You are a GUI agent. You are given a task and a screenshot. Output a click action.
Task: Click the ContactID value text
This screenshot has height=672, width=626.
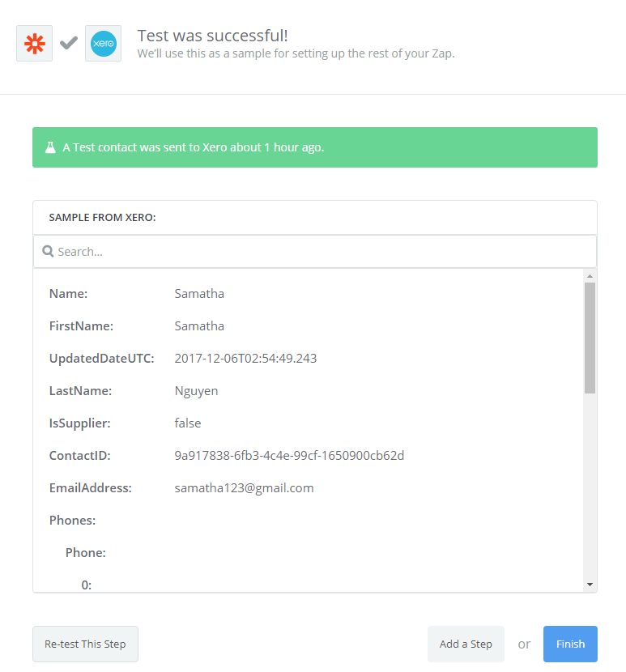289,456
